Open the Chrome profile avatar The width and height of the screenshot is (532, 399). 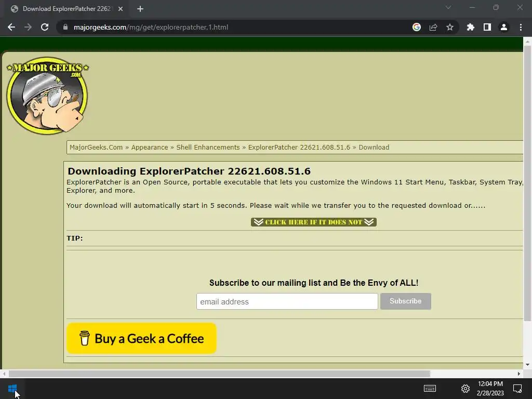pyautogui.click(x=504, y=27)
